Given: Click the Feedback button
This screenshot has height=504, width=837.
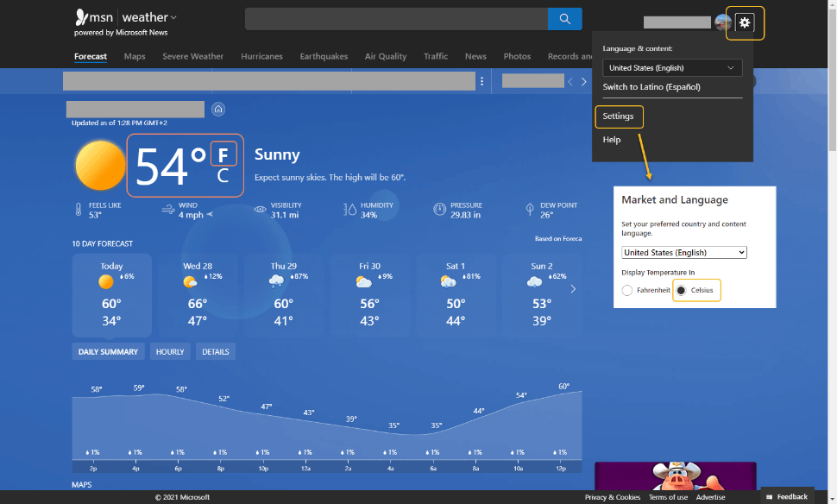Looking at the screenshot, I should click(x=787, y=496).
